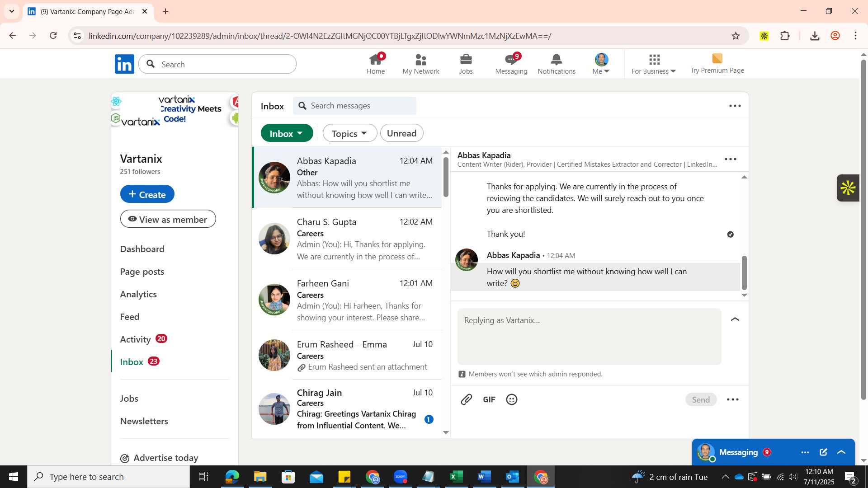
Task: Reload the page
Action: 53,36
